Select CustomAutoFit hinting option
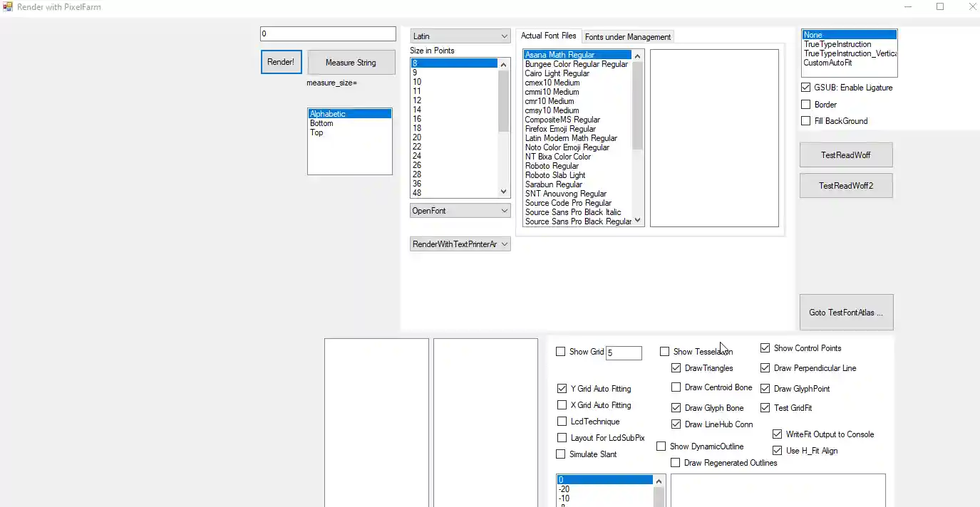The width and height of the screenshot is (980, 507). point(827,63)
